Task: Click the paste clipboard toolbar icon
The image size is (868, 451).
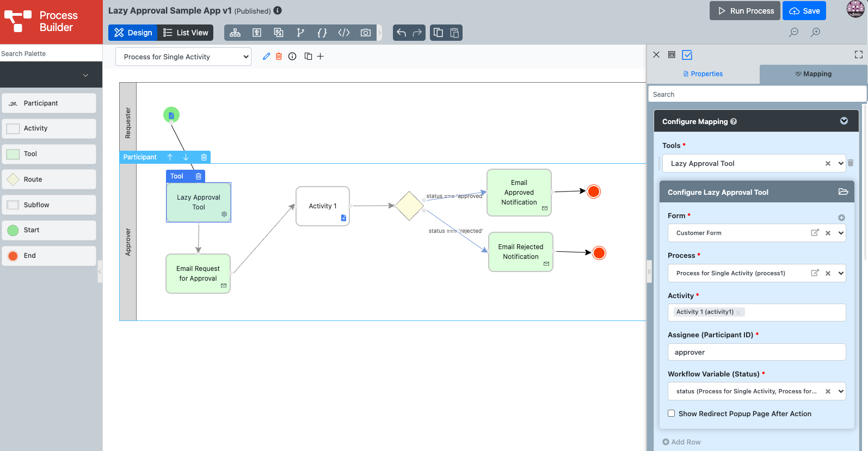Action: coord(454,33)
